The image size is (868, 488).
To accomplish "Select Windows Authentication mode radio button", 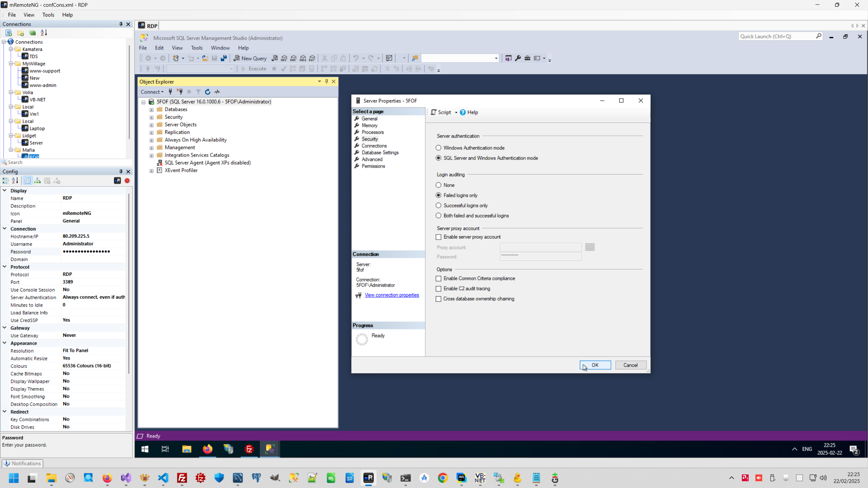I will pos(438,148).
